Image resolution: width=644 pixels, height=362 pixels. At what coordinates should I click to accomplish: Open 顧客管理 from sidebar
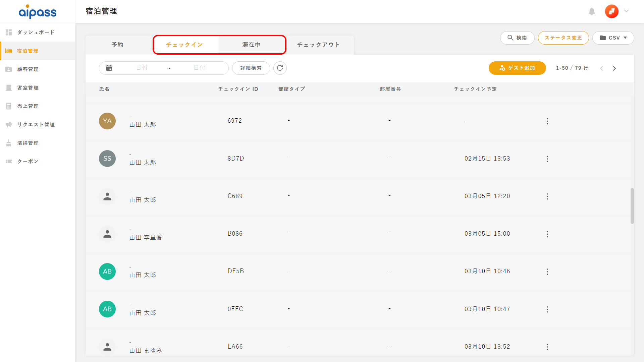[x=38, y=69]
